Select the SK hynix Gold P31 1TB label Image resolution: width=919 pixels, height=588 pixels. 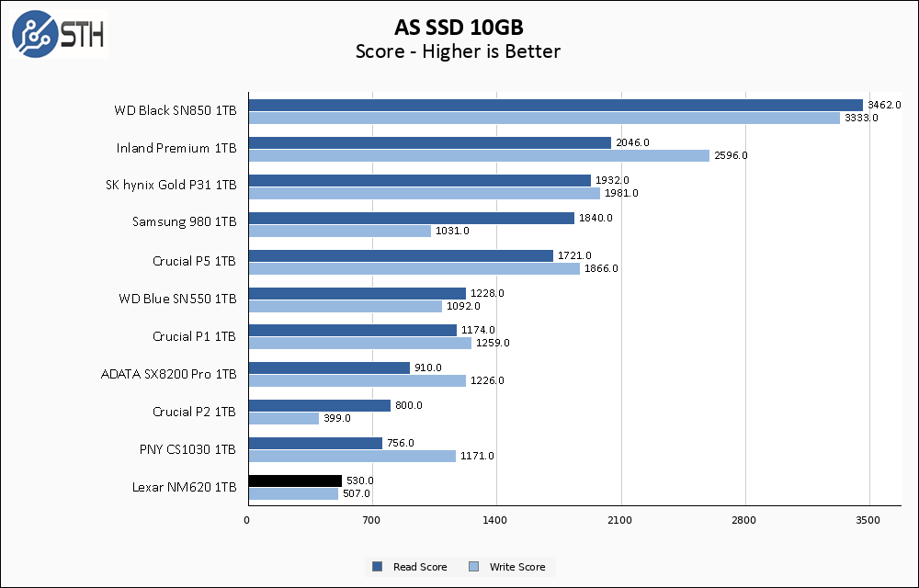171,185
